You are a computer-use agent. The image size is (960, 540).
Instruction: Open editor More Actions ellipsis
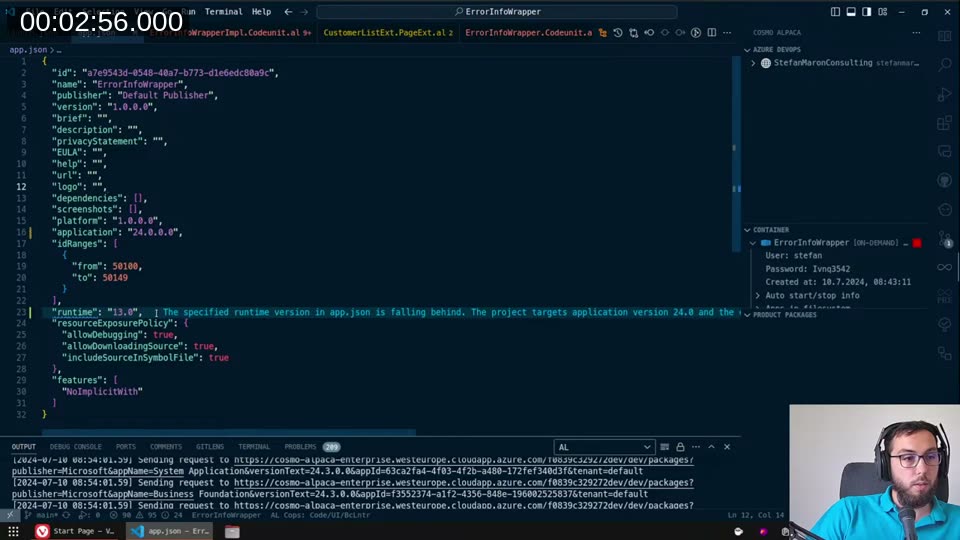[727, 32]
